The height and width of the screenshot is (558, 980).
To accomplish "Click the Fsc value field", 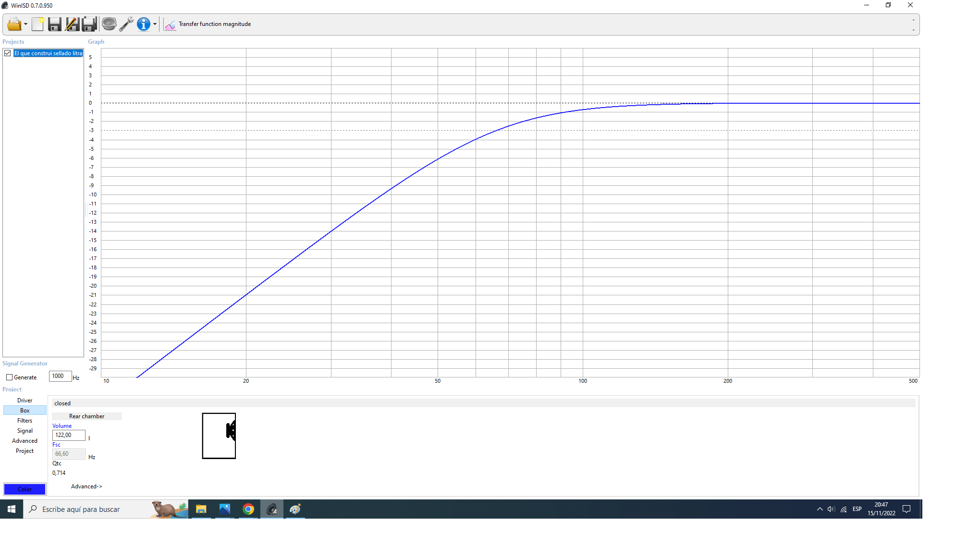I will (69, 454).
